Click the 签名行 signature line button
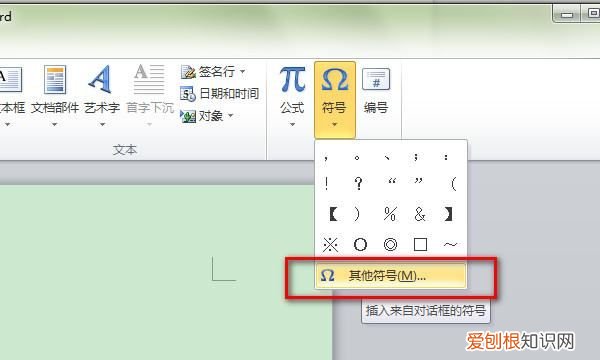This screenshot has width=600, height=360. (x=209, y=72)
